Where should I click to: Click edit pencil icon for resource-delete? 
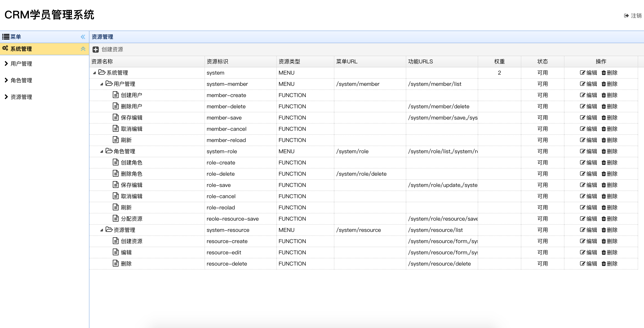[582, 264]
